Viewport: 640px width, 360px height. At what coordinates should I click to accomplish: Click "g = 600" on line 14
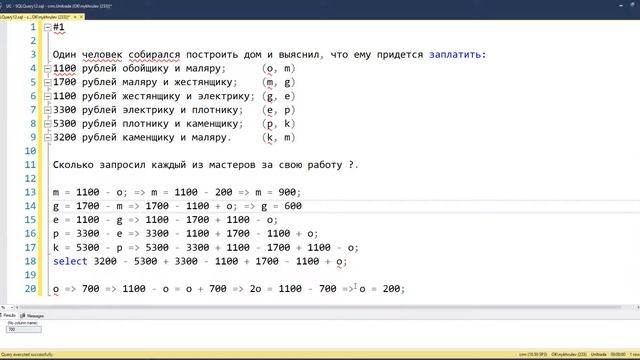point(281,207)
